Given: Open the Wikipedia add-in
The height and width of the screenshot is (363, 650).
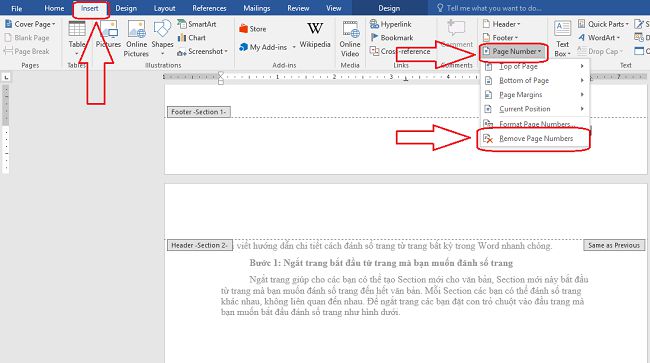Looking at the screenshot, I should pyautogui.click(x=315, y=35).
